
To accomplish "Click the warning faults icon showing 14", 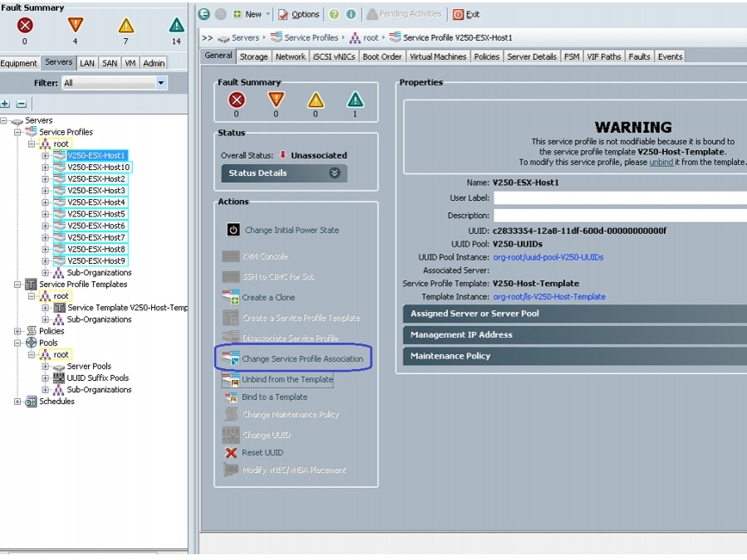I will tap(176, 25).
